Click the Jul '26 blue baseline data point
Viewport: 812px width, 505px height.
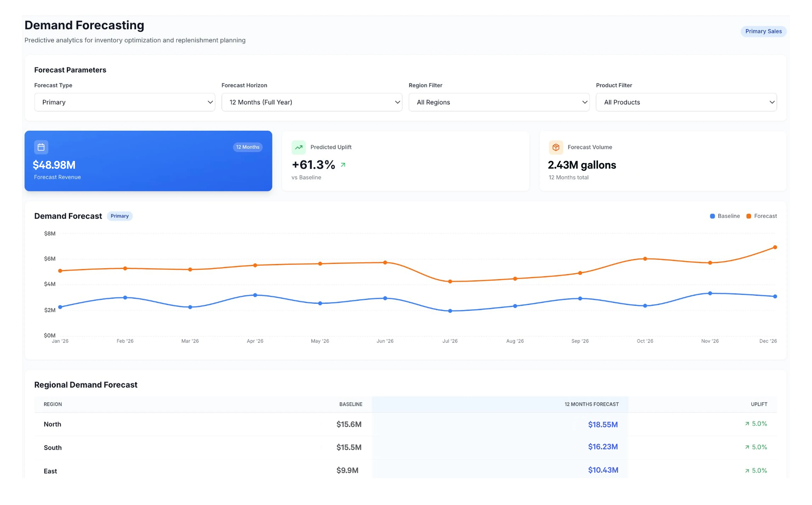(450, 311)
